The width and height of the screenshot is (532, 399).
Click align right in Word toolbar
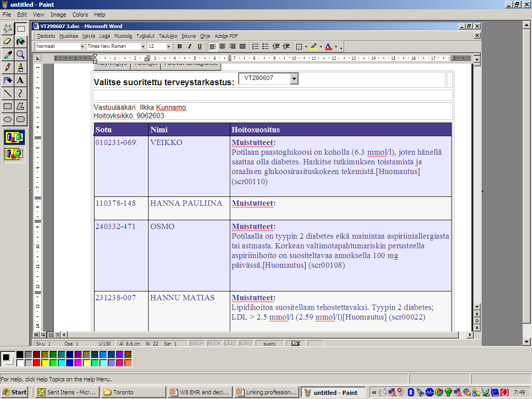(x=232, y=46)
